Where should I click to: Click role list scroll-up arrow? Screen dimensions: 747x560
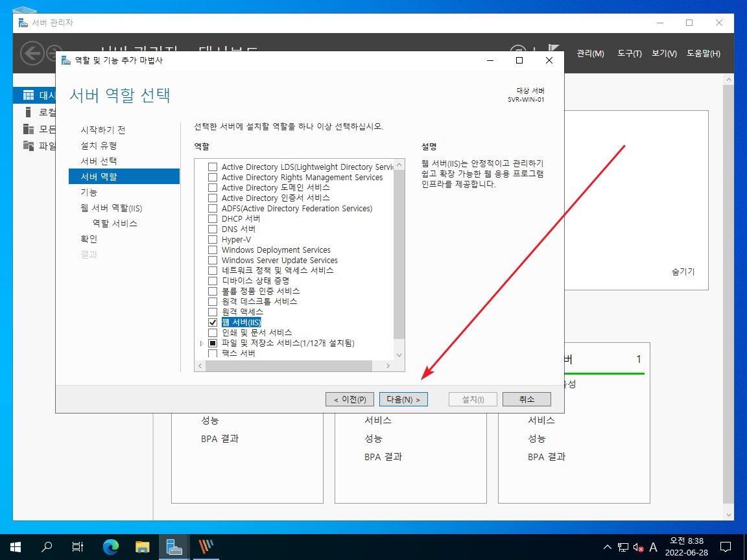[399, 165]
